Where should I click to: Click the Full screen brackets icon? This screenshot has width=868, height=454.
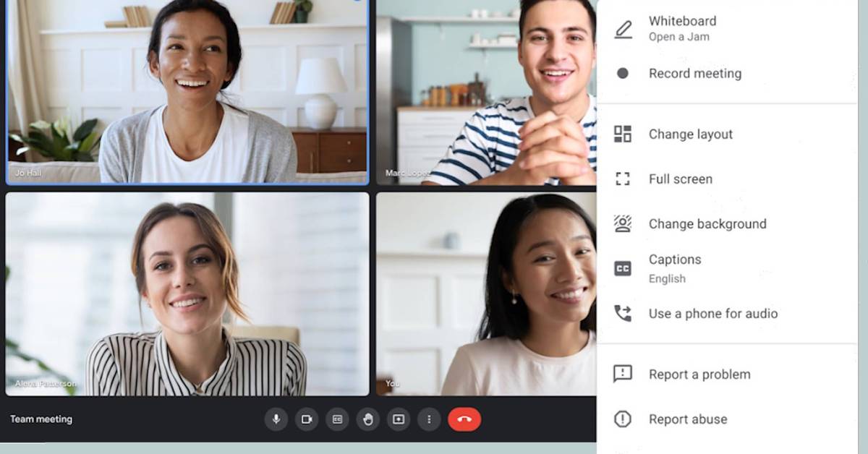pyautogui.click(x=622, y=179)
